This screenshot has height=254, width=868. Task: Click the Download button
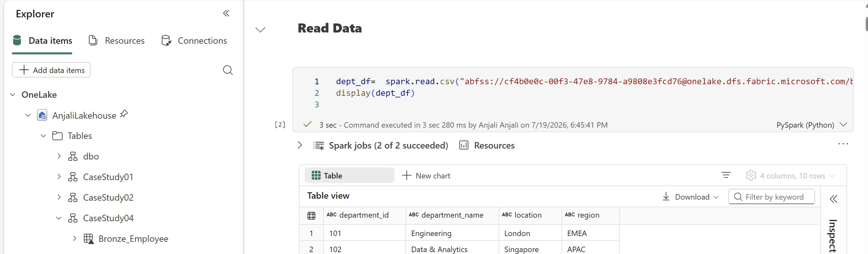(690, 197)
